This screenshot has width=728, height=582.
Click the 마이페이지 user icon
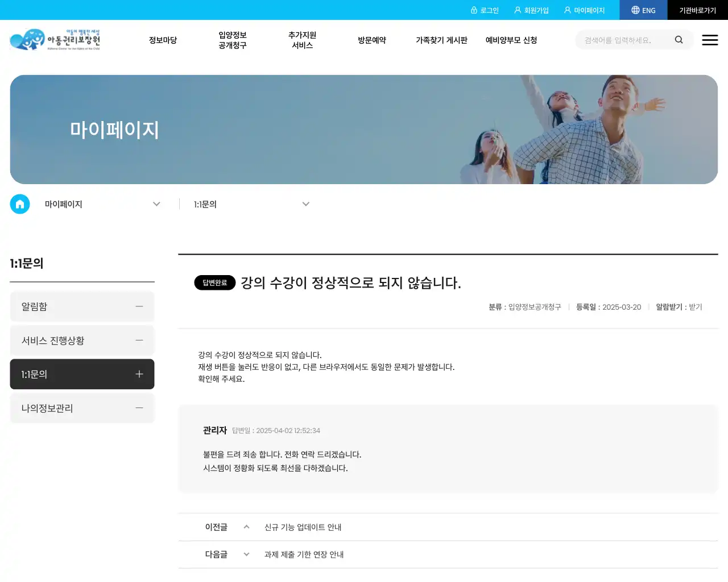(567, 10)
